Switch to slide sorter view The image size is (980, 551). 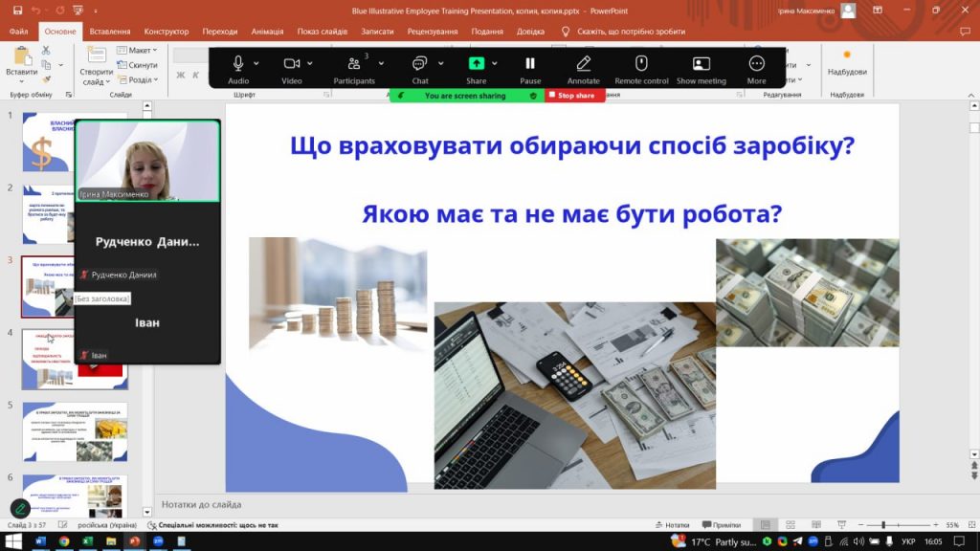789,525
